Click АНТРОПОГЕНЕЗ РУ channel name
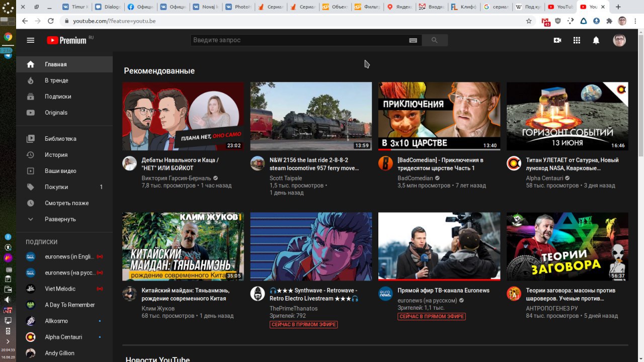 click(x=551, y=308)
